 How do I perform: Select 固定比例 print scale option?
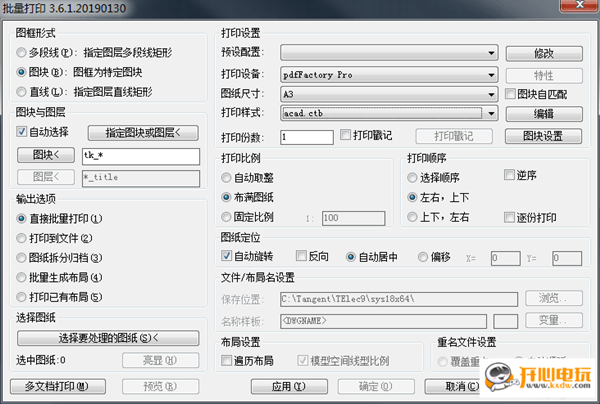226,217
